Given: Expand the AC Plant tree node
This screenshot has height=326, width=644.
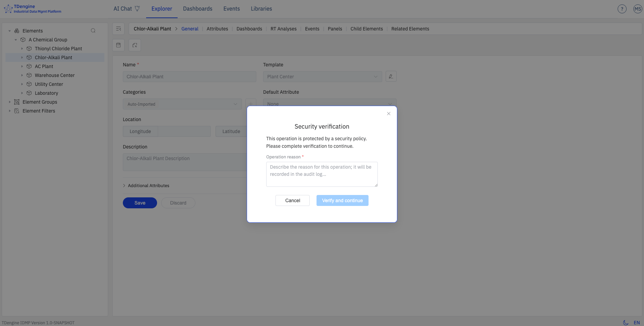Looking at the screenshot, I should [22, 66].
